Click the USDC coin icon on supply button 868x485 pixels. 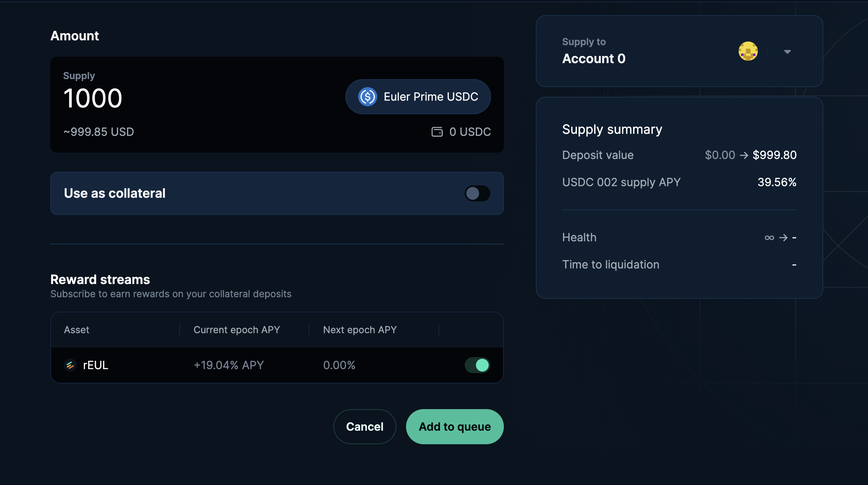pyautogui.click(x=367, y=96)
